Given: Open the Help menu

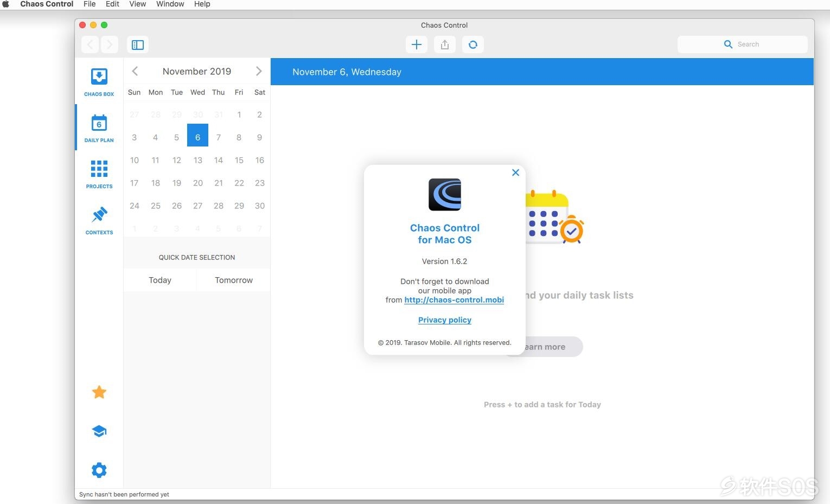Looking at the screenshot, I should coord(202,4).
